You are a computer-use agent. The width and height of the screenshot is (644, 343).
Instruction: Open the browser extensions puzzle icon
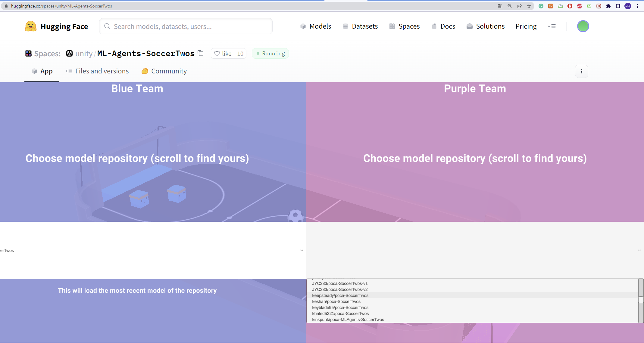(608, 6)
